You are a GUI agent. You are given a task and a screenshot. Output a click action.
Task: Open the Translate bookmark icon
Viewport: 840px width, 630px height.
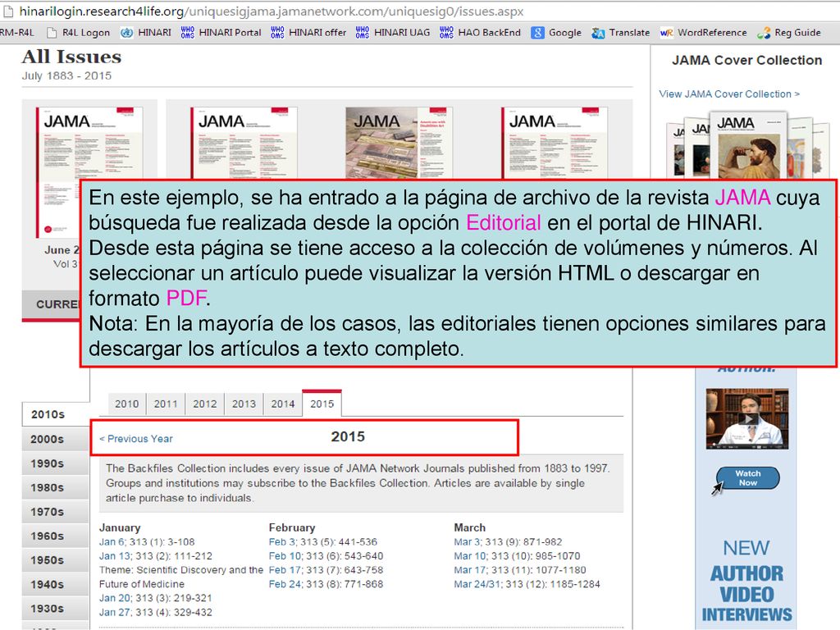coord(598,33)
